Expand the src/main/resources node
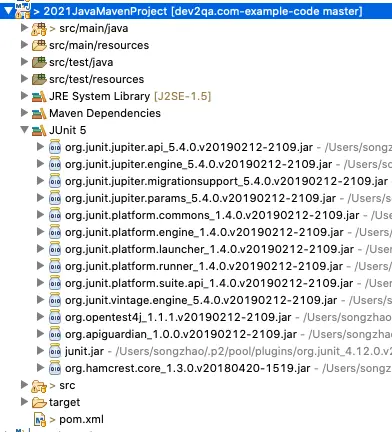 [x=24, y=45]
